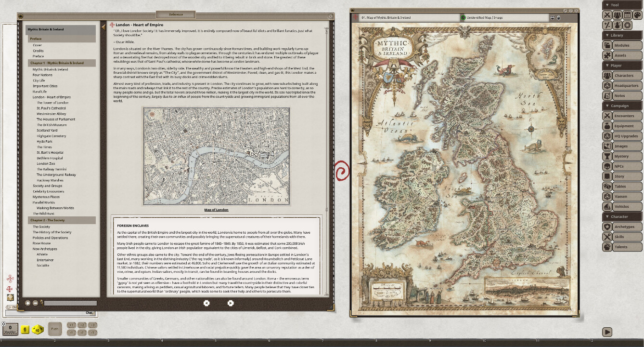Open St. Paul's Cathedral entry
Viewport: 644px width, 347px height.
coord(51,108)
